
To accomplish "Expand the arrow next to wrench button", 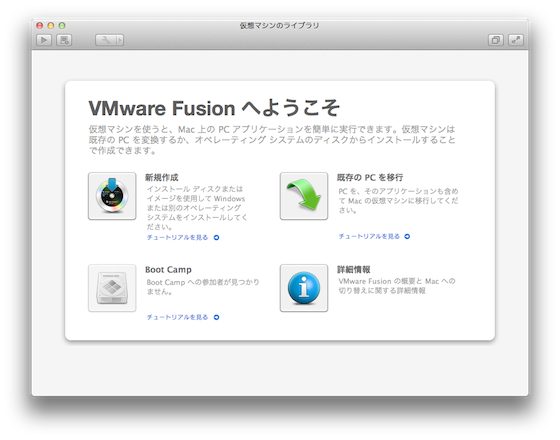I will point(120,40).
